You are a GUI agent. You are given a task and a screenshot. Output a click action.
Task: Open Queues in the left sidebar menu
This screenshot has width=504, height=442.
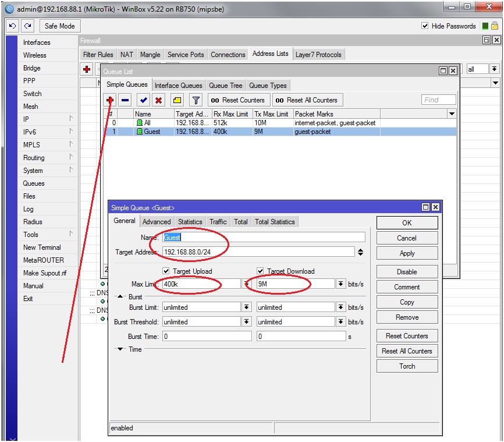(34, 183)
